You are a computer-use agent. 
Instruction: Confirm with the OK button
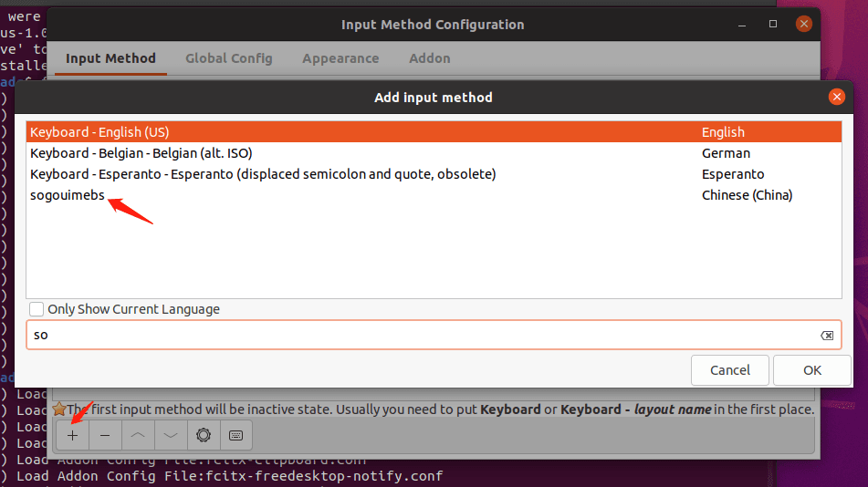point(811,370)
